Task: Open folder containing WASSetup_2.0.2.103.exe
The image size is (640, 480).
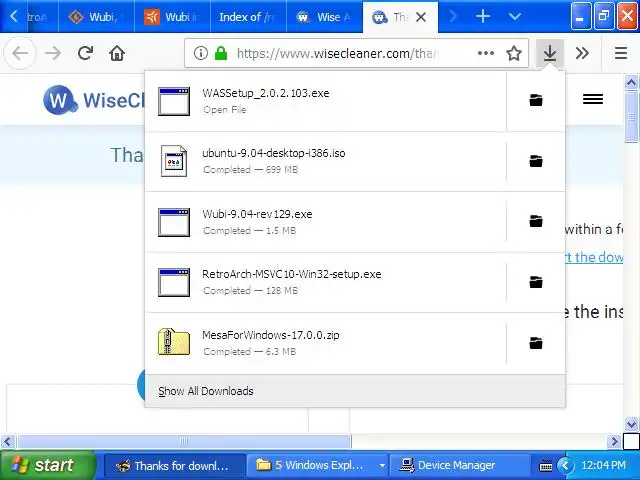Action: click(536, 100)
